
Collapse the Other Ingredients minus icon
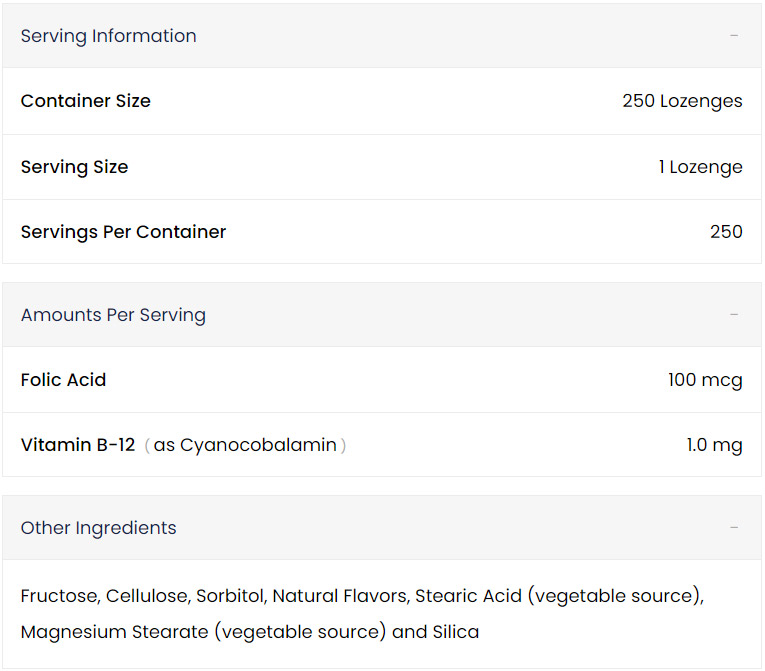tap(734, 528)
